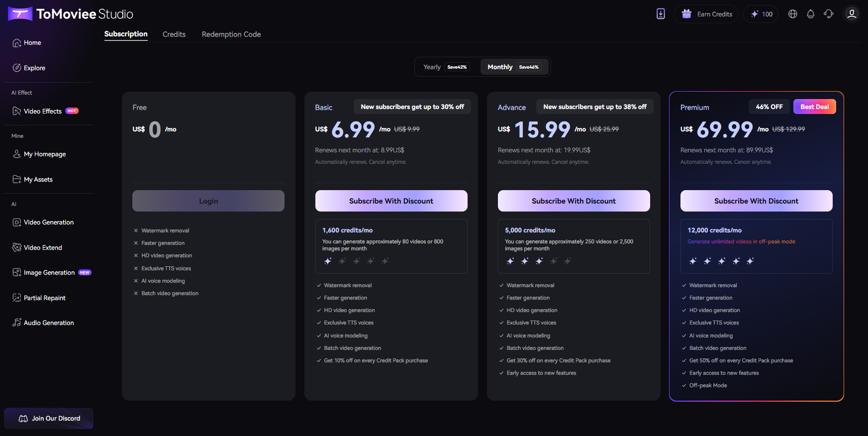Click Join Our Discord button
Viewport: 868px width, 436px height.
click(x=49, y=419)
